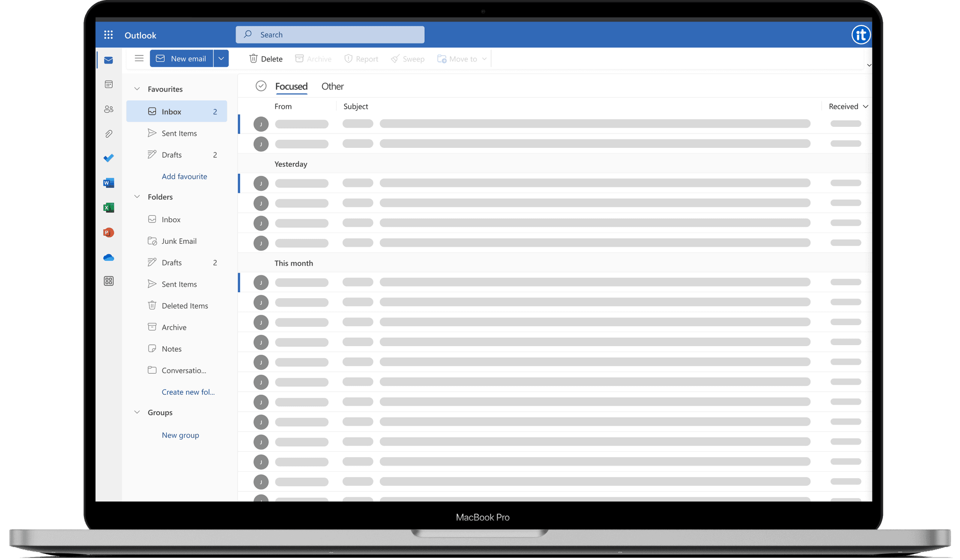This screenshot has width=960, height=560.
Task: Open the Files paperclip icon
Action: click(x=108, y=133)
